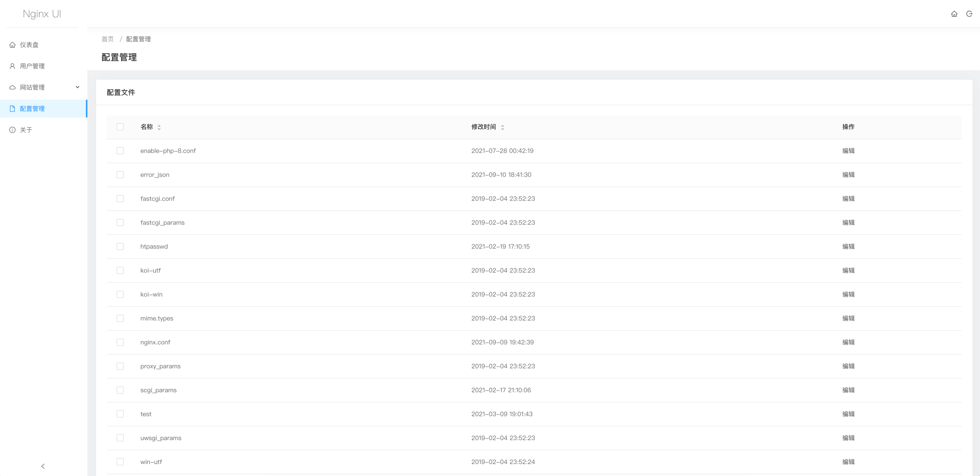Image resolution: width=980 pixels, height=476 pixels.
Task: Click the home icon in the top-right corner
Action: pos(954,14)
